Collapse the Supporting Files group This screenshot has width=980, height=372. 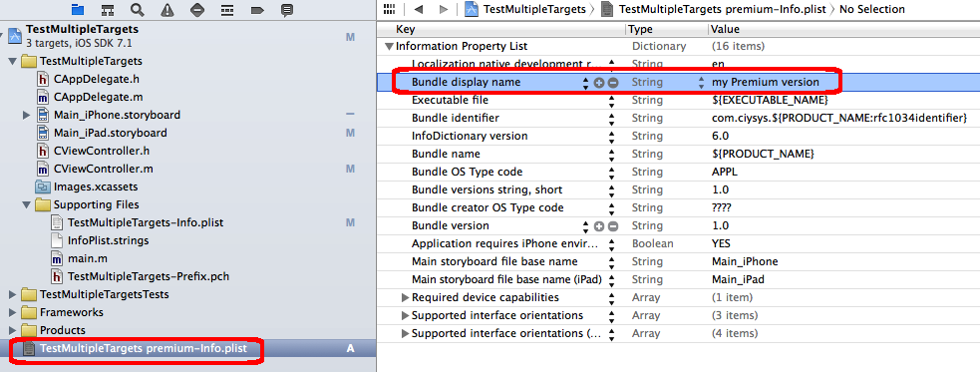click(x=26, y=204)
